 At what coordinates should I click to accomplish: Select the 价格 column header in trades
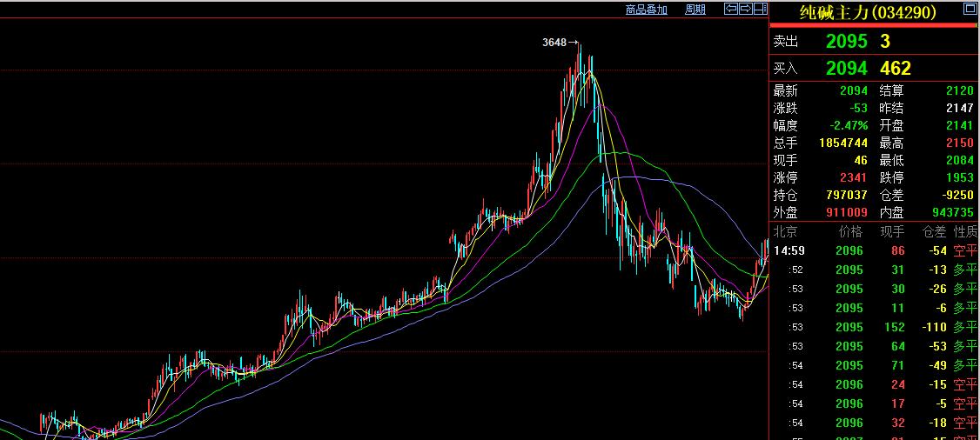click(x=849, y=231)
